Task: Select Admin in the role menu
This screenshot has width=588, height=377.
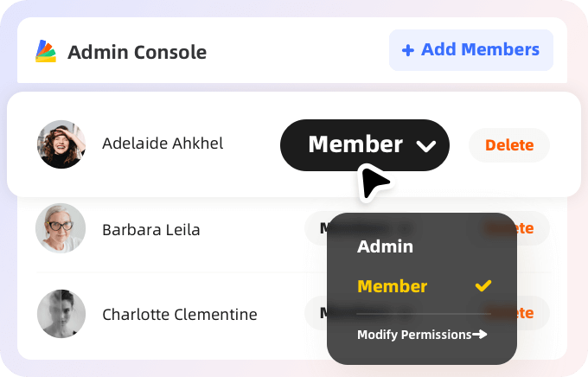Action: pos(385,246)
